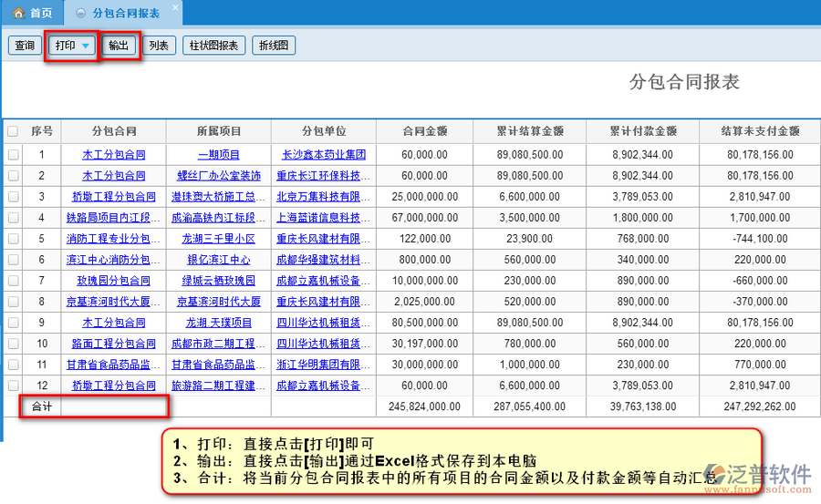Open the 折线图 line chart view
The height and width of the screenshot is (504, 821).
coord(273,46)
